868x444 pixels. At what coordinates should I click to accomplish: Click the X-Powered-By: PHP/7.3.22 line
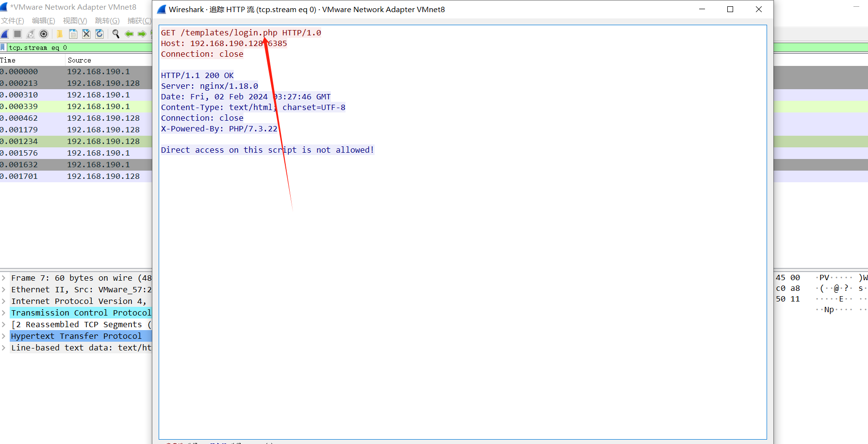point(219,128)
